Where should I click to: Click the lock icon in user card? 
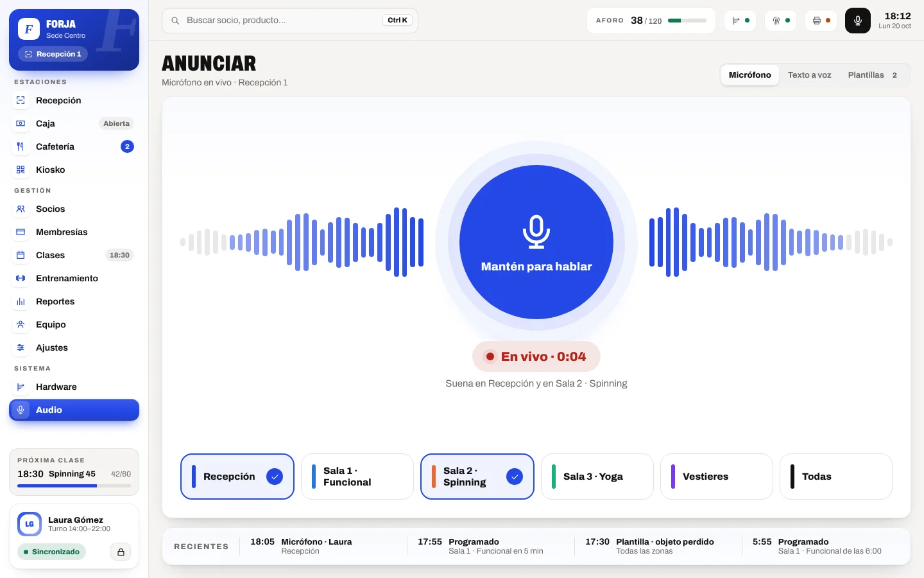(x=121, y=552)
